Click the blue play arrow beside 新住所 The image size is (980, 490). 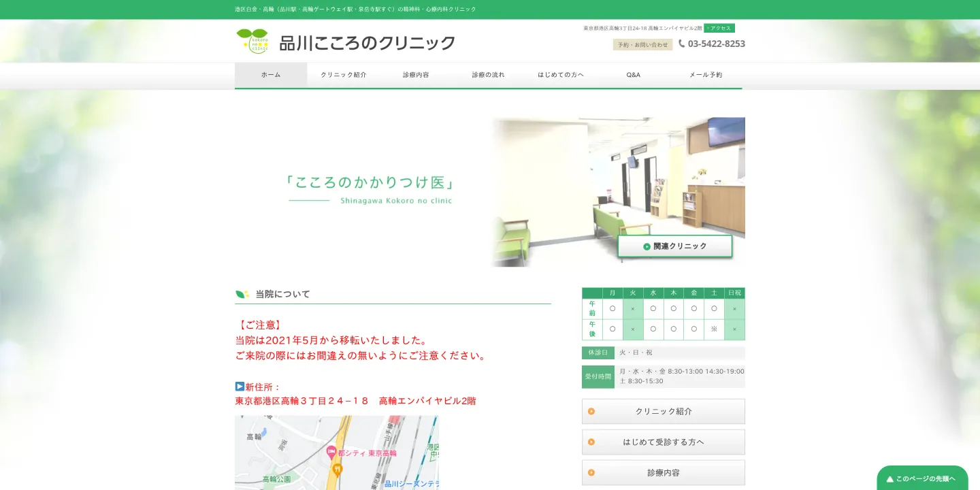240,386
